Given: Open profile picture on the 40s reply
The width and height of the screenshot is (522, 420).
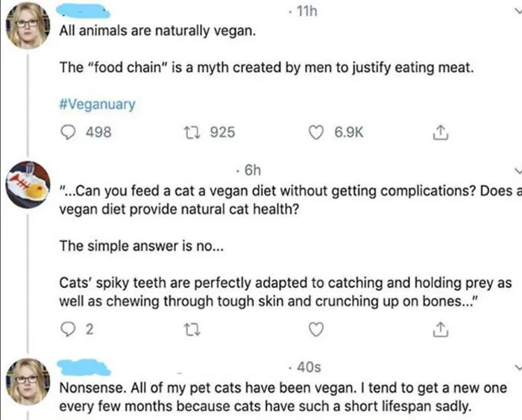Looking at the screenshot, I should [x=28, y=382].
